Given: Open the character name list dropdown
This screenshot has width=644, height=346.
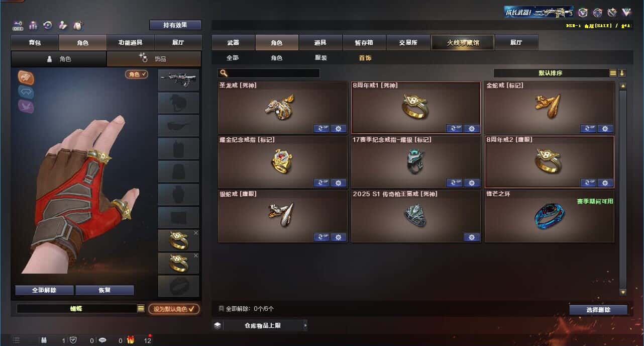Looking at the screenshot, I should click(141, 308).
